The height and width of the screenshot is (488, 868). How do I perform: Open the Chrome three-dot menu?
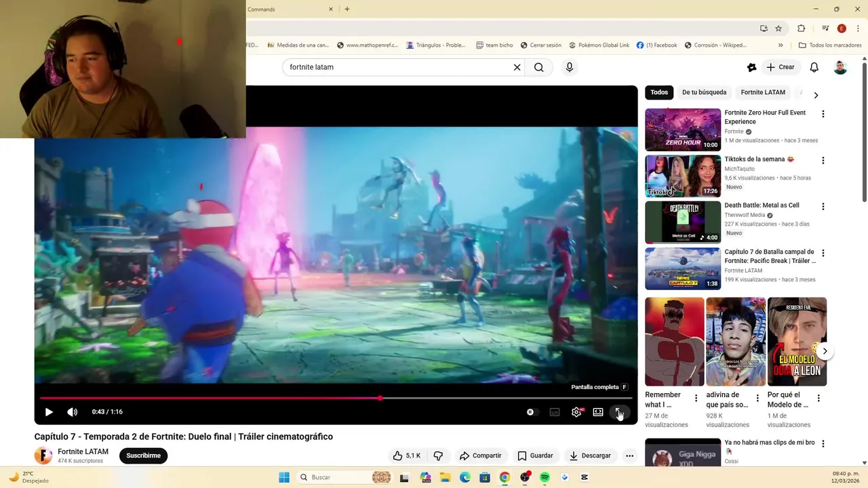click(x=858, y=28)
